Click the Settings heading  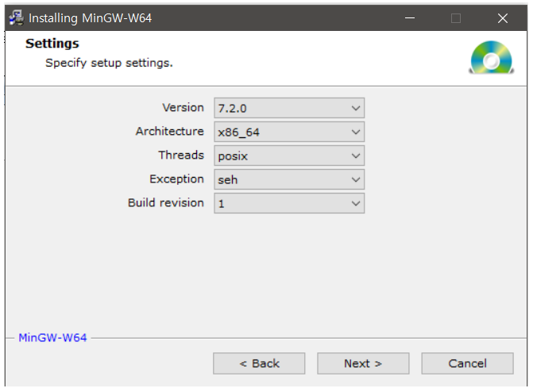coord(52,44)
